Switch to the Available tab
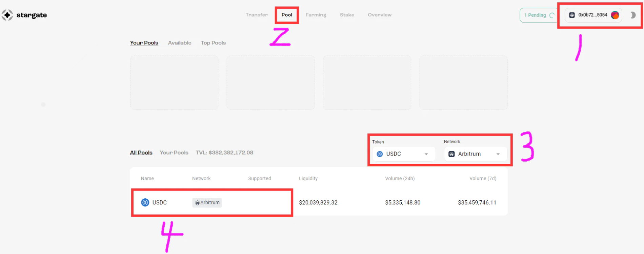Image resolution: width=644 pixels, height=254 pixels. 180,43
